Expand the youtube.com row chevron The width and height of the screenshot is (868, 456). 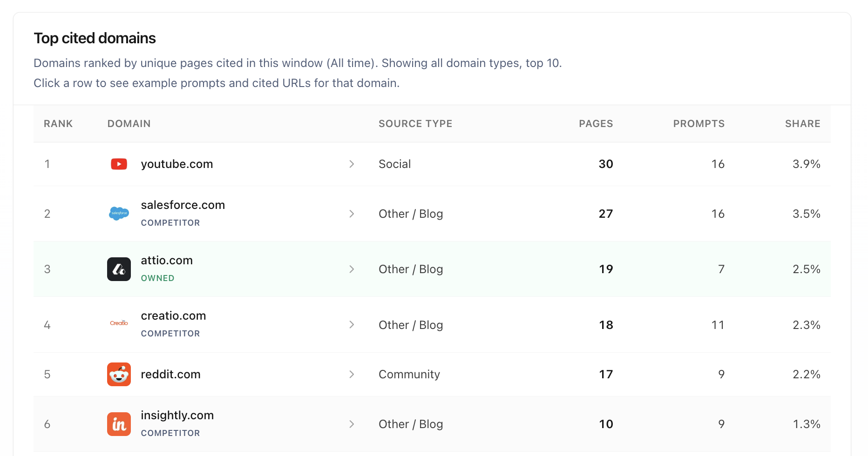click(x=352, y=164)
